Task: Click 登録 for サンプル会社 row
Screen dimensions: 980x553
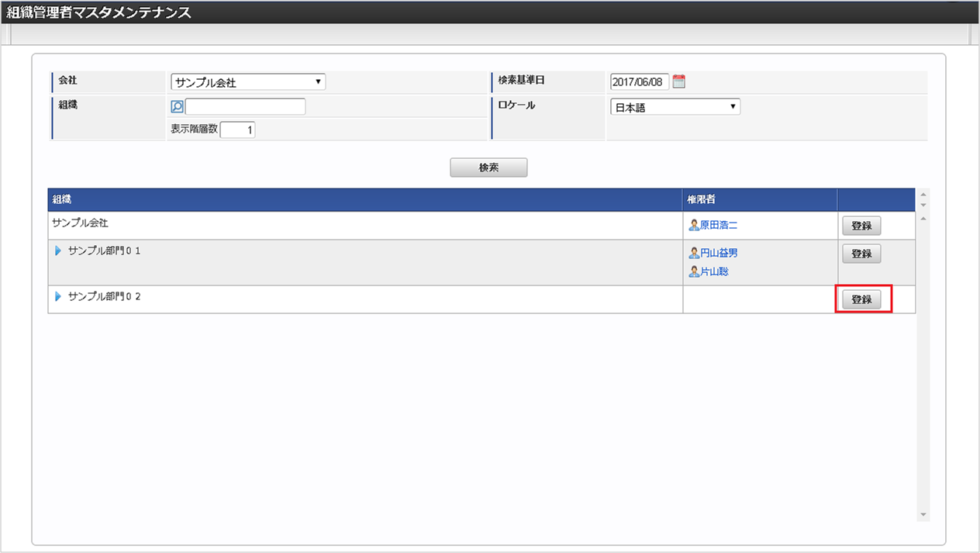Action: [861, 226]
